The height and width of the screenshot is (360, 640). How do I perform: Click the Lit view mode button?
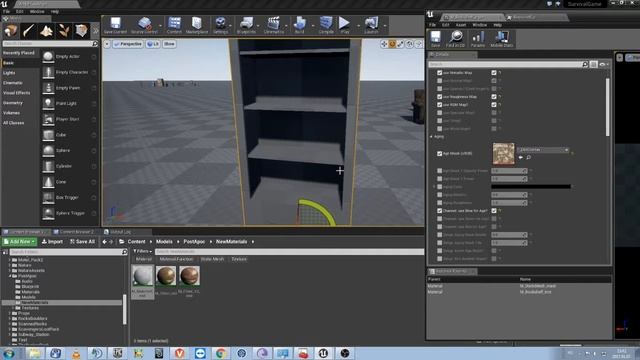(x=153, y=44)
